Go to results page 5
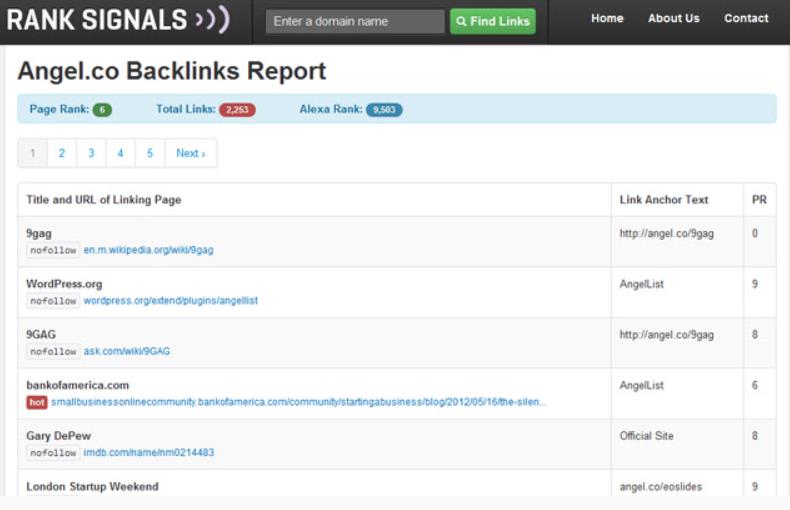Screen dimensions: 790x510 150,153
